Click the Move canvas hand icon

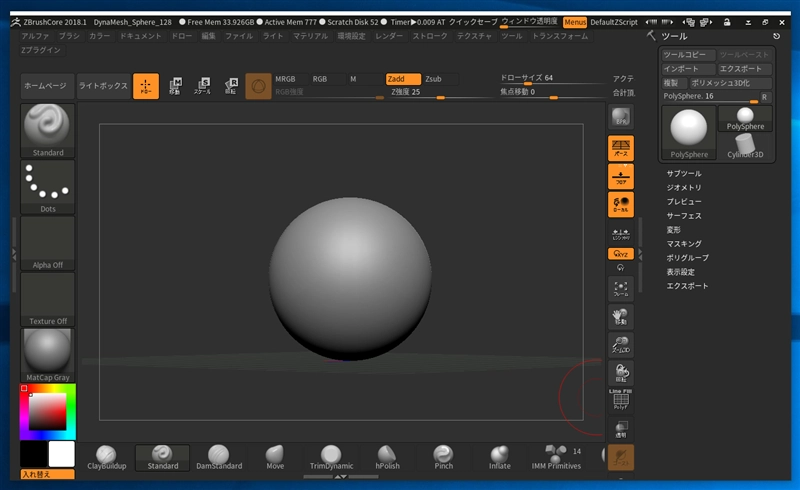(620, 317)
